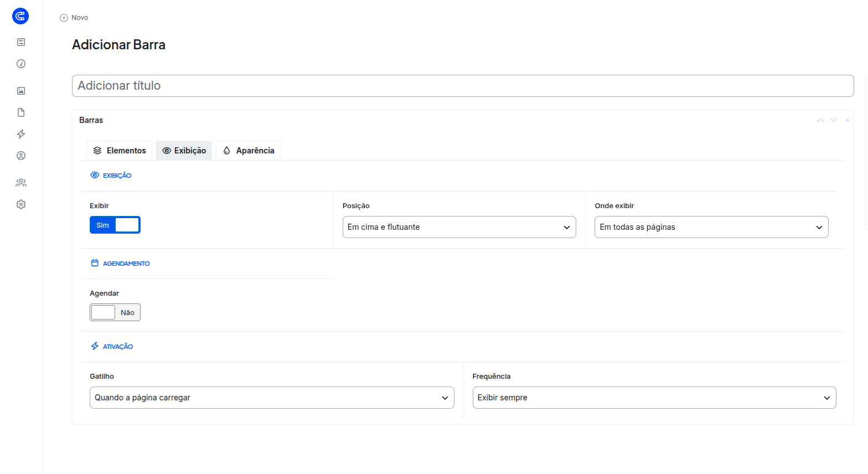The image size is (868, 474).
Task: Open the Gatilho dropdown
Action: (272, 398)
